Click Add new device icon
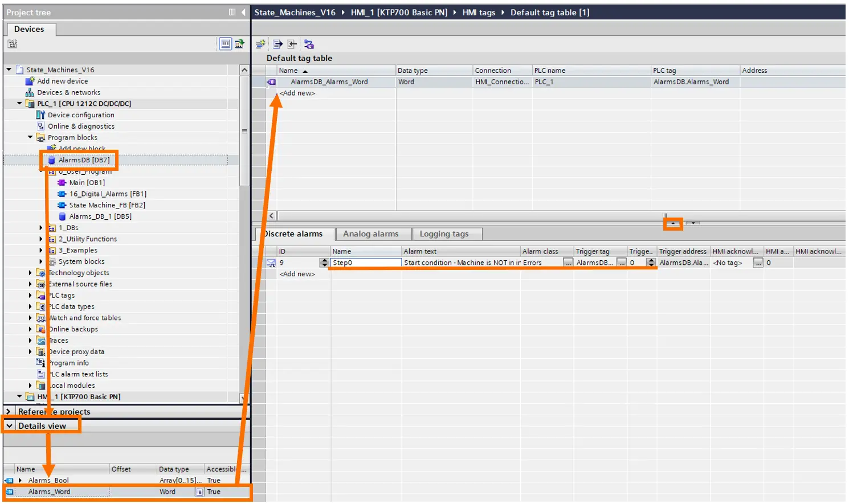The height and width of the screenshot is (504, 849). coord(30,81)
